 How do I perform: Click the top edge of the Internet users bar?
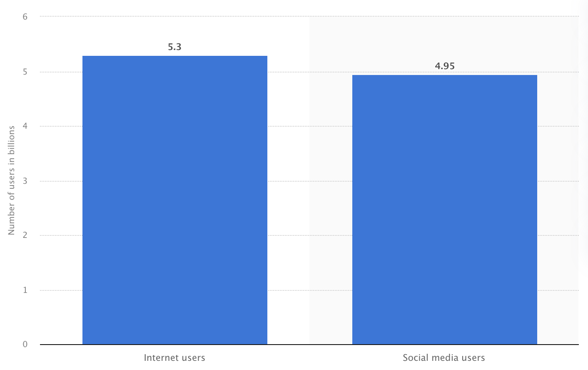tap(175, 57)
